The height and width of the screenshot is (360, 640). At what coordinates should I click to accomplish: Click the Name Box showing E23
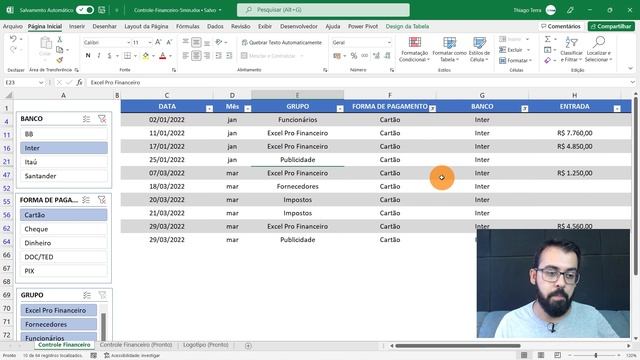(24, 82)
